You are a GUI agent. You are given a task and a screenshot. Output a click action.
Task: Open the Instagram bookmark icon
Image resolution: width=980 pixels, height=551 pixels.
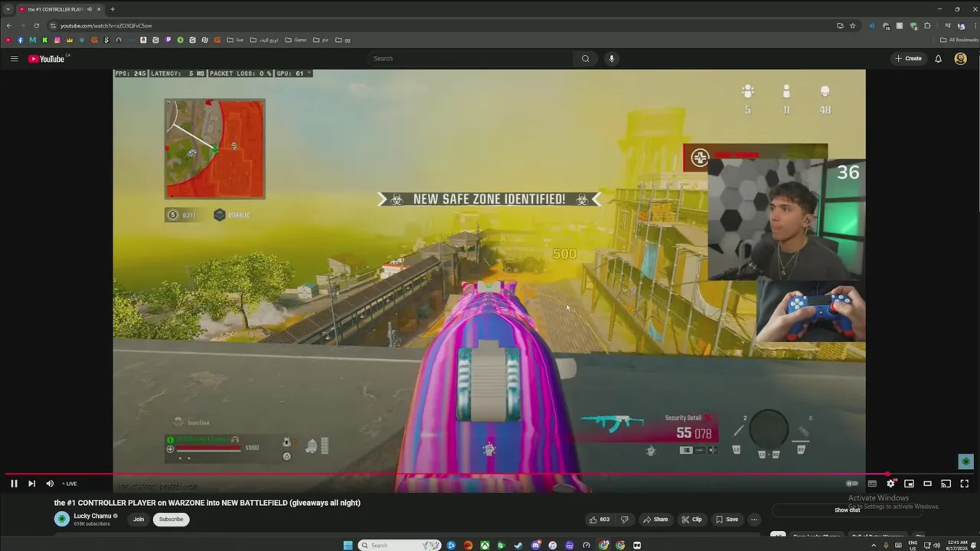[x=57, y=40]
